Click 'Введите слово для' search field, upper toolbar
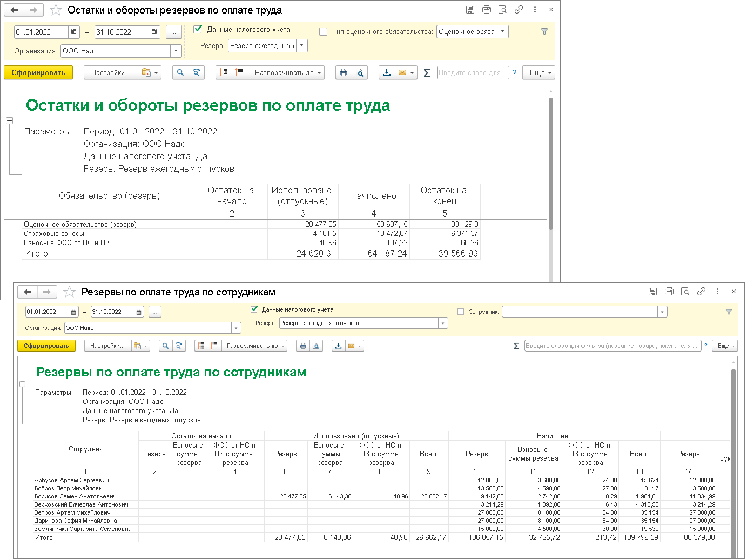Viewport: 747px width, 560px height. (473, 72)
